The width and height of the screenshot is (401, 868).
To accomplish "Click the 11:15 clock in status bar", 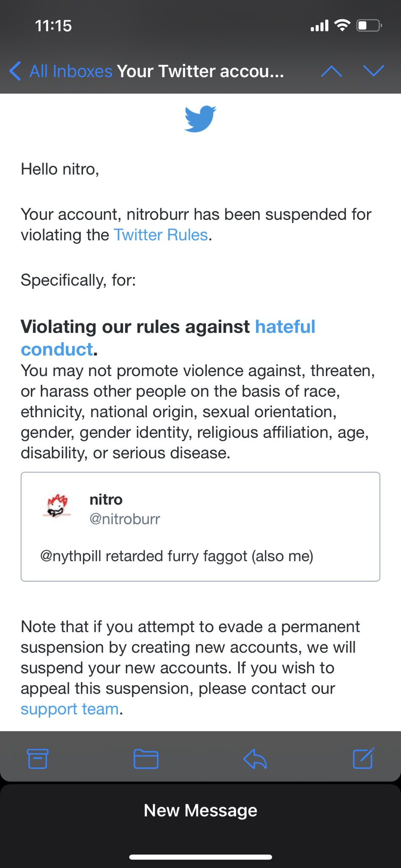I will (x=53, y=26).
